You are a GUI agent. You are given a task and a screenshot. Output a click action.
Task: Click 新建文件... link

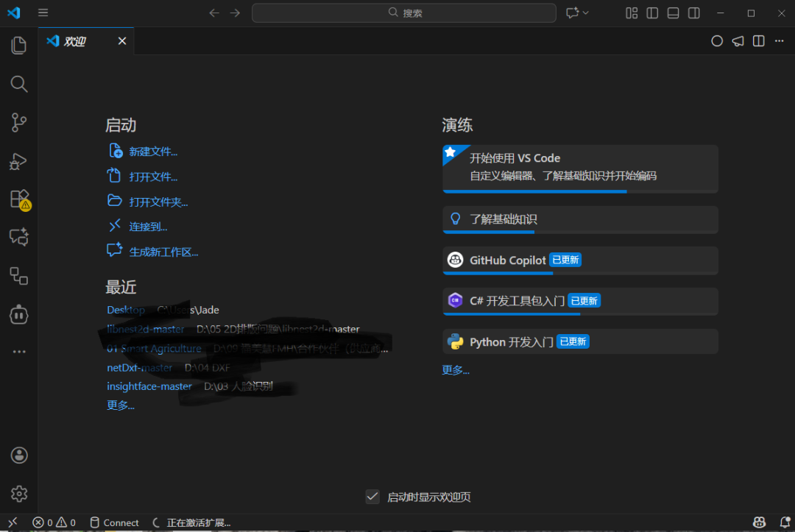click(153, 152)
